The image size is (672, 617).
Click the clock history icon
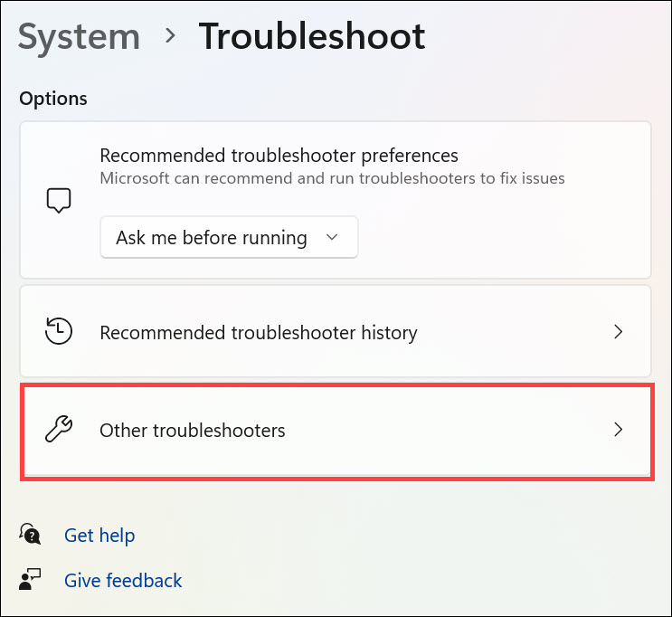pos(58,332)
